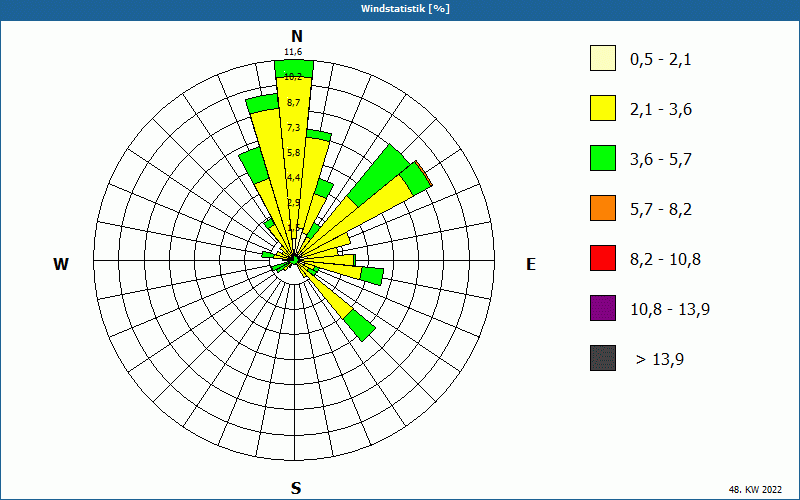Click the large green northeast wind segment
The width and height of the screenshot is (800, 500).
coord(380,175)
